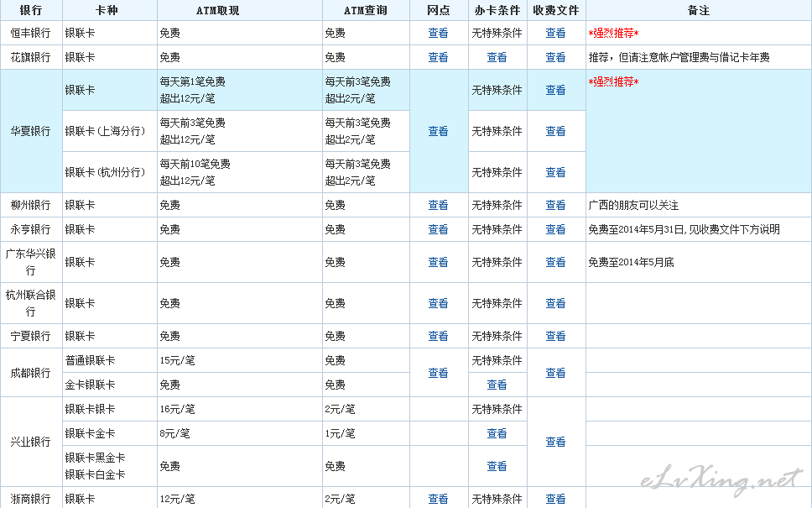
Task: Click 宁夏银行 网点 查看 link
Action: coord(438,337)
